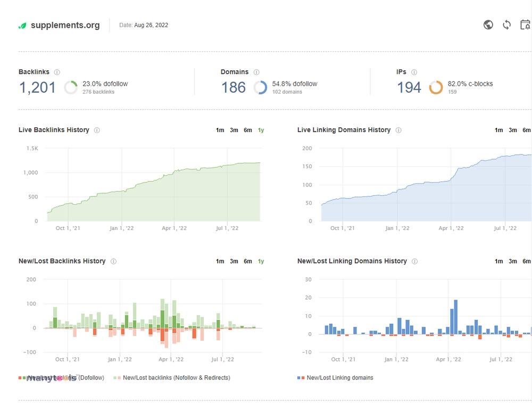
Task: Click the total backlinks count 1,201
Action: coord(37,88)
